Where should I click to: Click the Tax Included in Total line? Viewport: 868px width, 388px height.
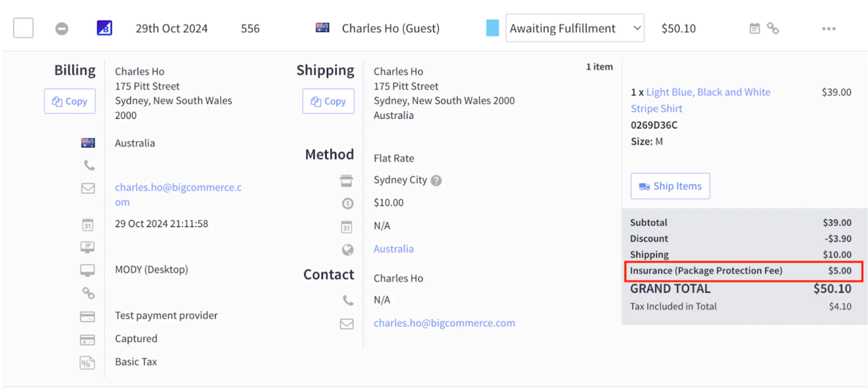tap(741, 306)
